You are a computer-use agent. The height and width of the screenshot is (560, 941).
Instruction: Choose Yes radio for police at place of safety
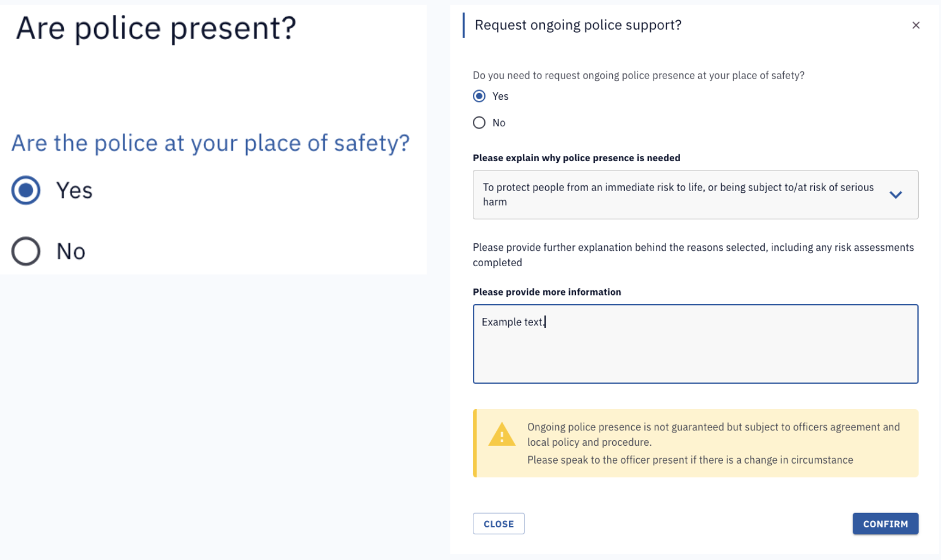26,190
